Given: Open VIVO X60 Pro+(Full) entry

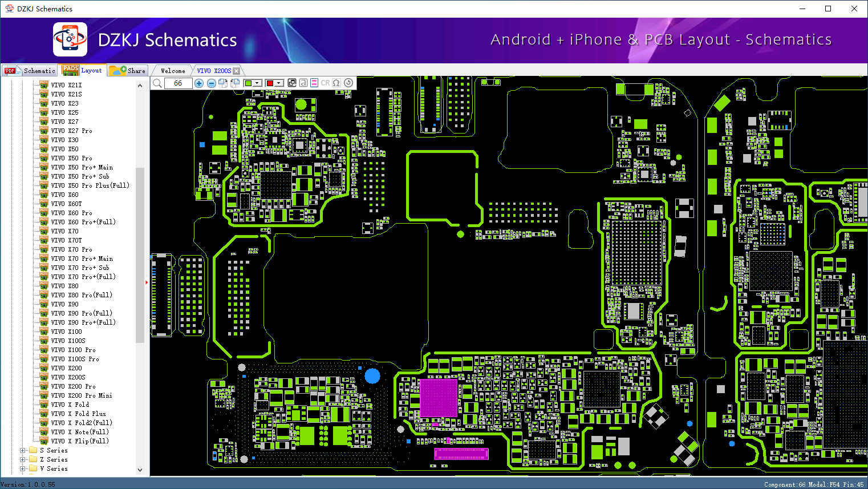Looking at the screenshot, I should tap(83, 222).
